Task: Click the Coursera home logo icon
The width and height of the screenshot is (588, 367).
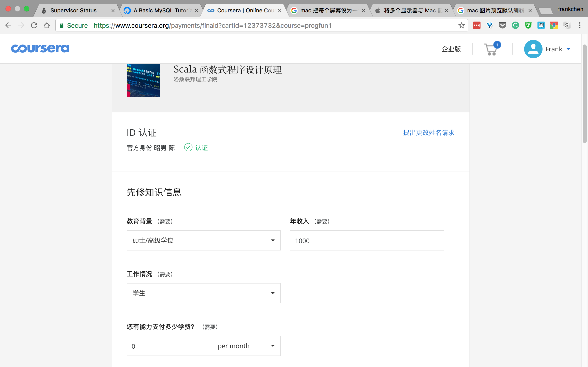Action: pyautogui.click(x=40, y=49)
